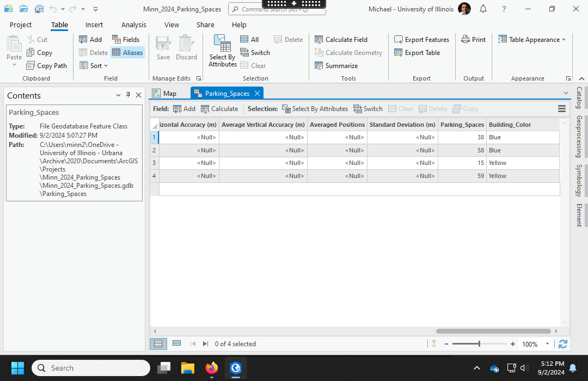Toggle auto-hide pin on Contents pane
The height and width of the screenshot is (381, 588).
point(128,95)
